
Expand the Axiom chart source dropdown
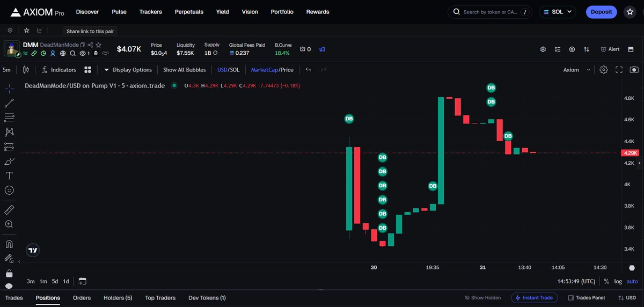coord(577,70)
